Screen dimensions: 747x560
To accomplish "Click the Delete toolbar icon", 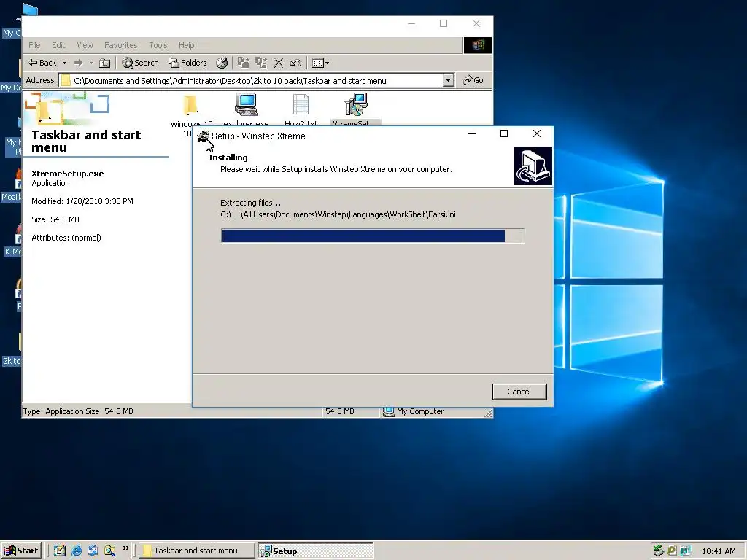I will pyautogui.click(x=279, y=63).
